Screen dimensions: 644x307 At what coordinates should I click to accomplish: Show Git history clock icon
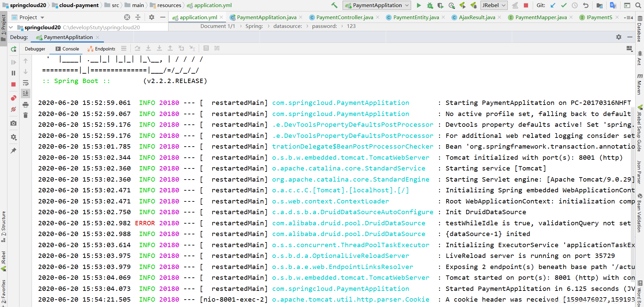coord(575,5)
